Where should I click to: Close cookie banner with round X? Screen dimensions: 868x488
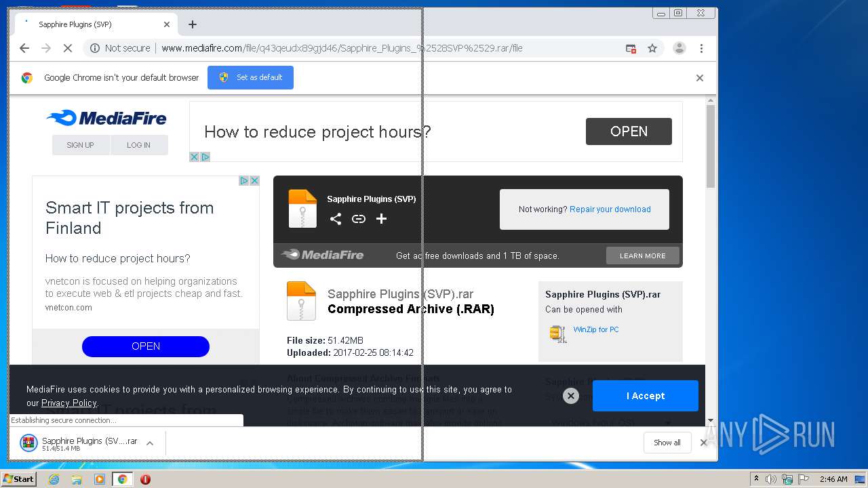[571, 396]
